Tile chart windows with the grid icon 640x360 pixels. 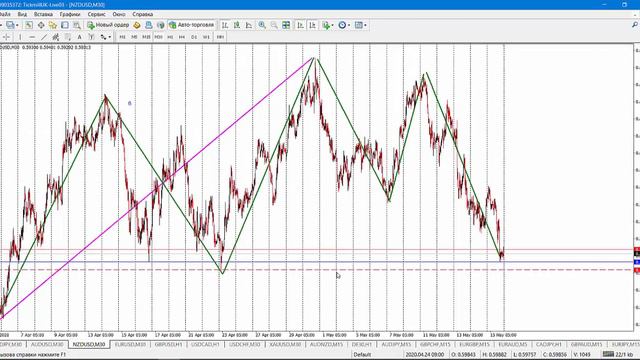[286, 25]
